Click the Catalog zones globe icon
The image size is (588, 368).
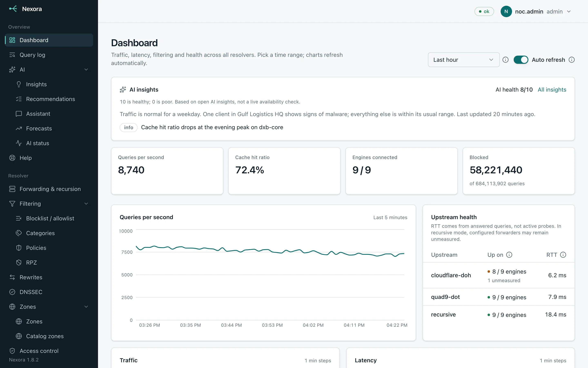click(x=19, y=336)
